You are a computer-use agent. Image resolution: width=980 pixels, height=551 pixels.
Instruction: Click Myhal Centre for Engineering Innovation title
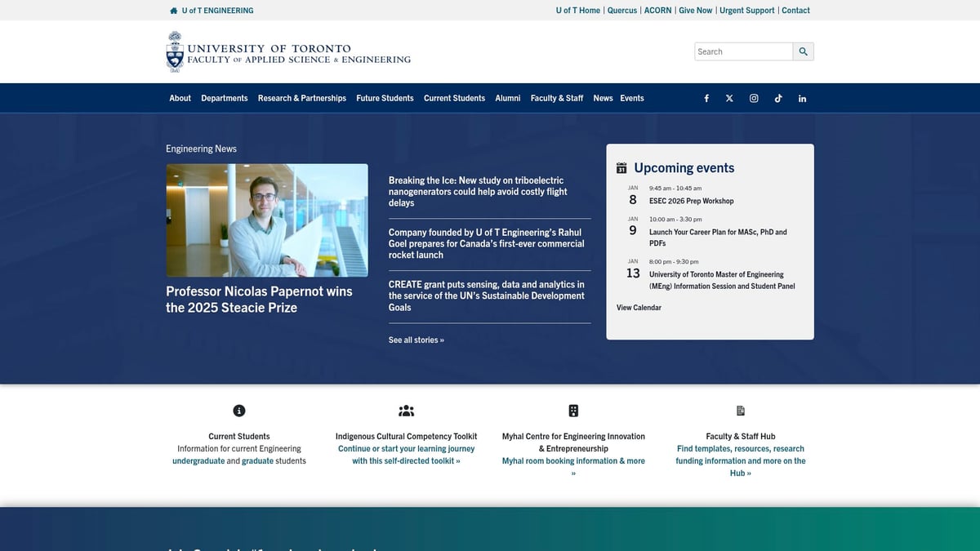[573, 442]
